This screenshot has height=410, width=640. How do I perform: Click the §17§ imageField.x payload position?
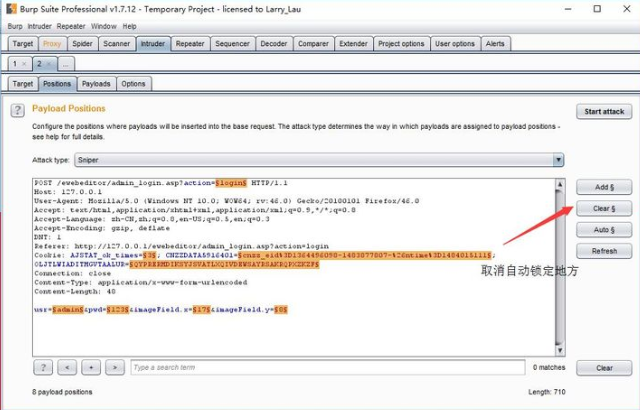[x=202, y=310]
